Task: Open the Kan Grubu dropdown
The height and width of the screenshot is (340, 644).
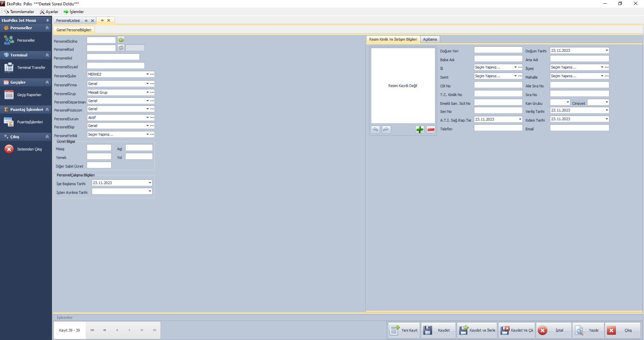Action: click(x=568, y=102)
